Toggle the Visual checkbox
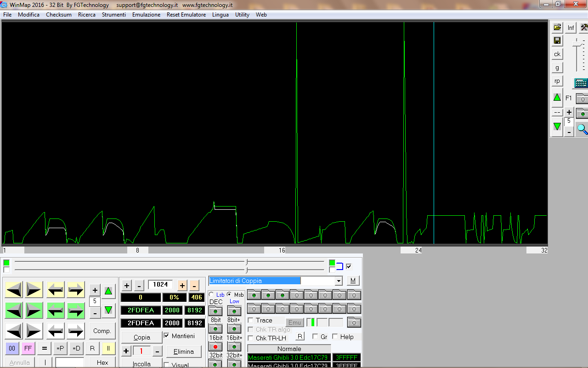 coord(167,365)
